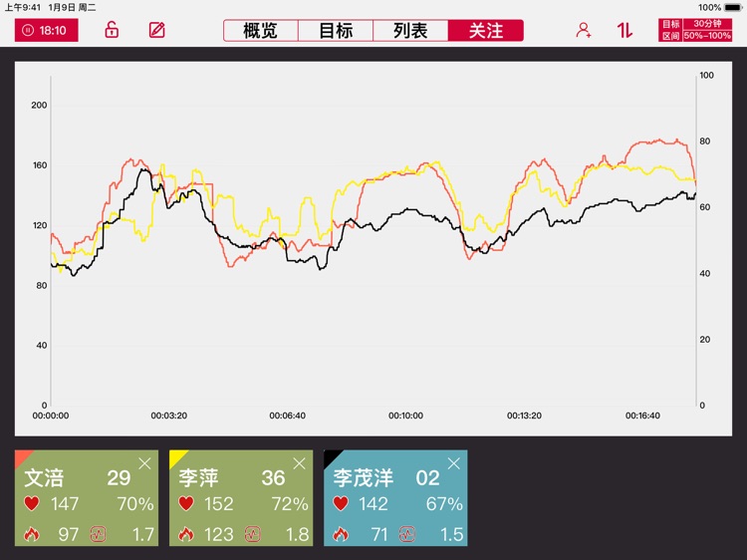Switch to the 列表 tab
The width and height of the screenshot is (747, 560).
point(410,31)
